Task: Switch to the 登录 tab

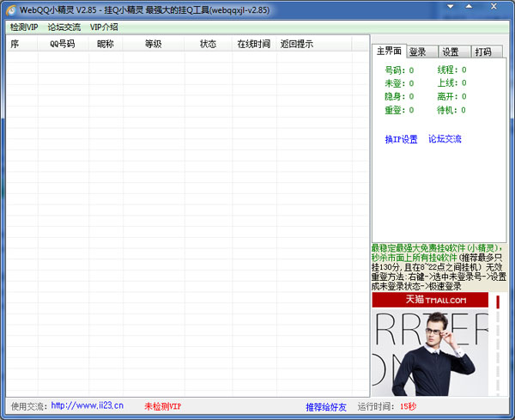Action: click(x=422, y=52)
